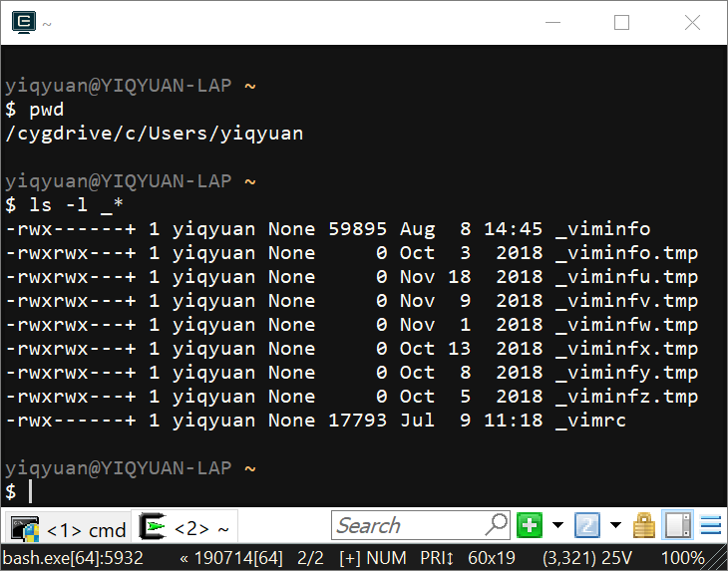Click the tilde window title text
728x571 pixels.
click(x=47, y=24)
